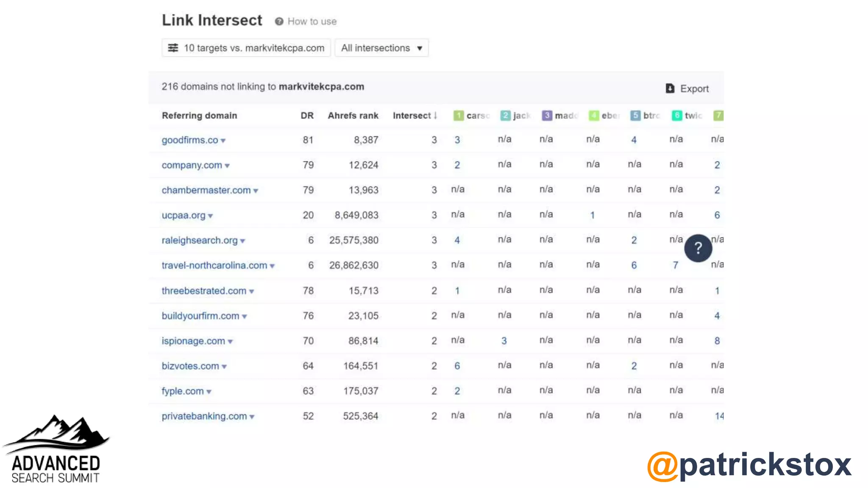The height and width of the screenshot is (488, 868).
Task: Click the purple number 3 target badge
Action: pyautogui.click(x=547, y=116)
